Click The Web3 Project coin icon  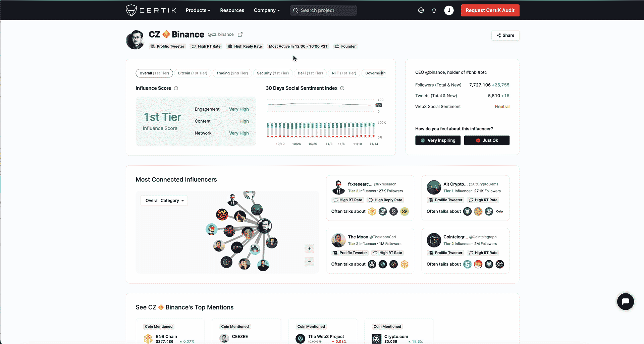[301, 339]
